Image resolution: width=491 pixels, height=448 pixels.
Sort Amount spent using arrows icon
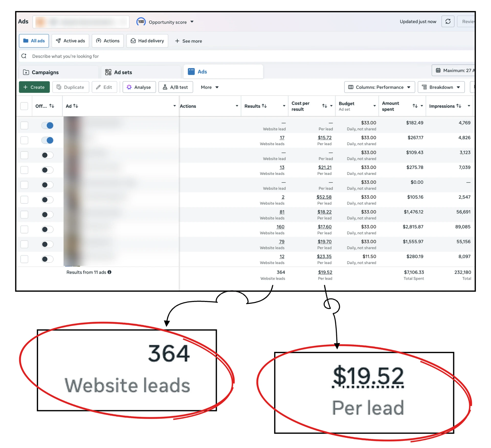tap(415, 106)
